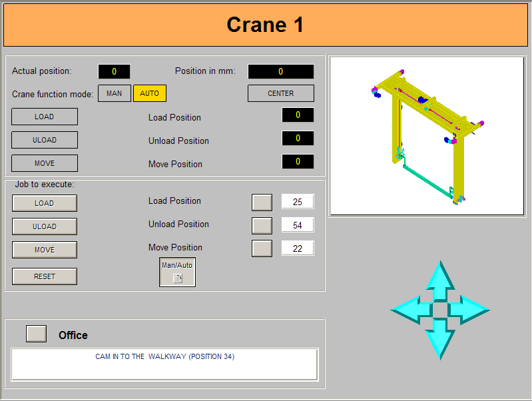Click the LOAD button under Job to execute

click(45, 203)
